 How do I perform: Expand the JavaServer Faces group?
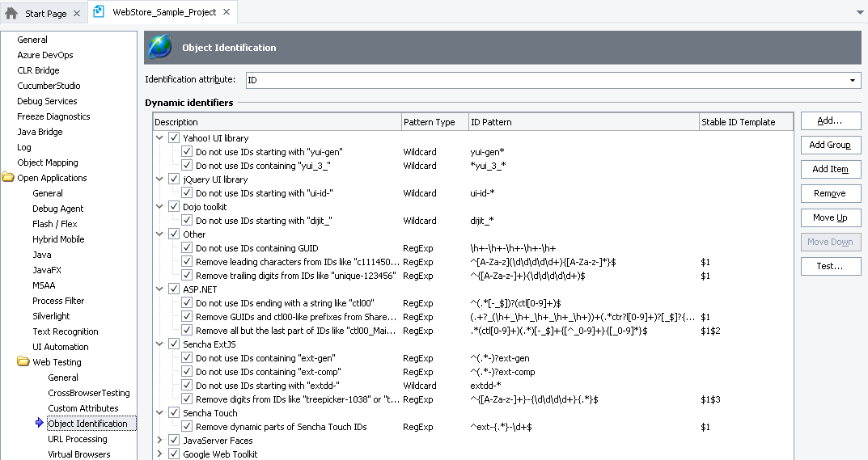[159, 441]
